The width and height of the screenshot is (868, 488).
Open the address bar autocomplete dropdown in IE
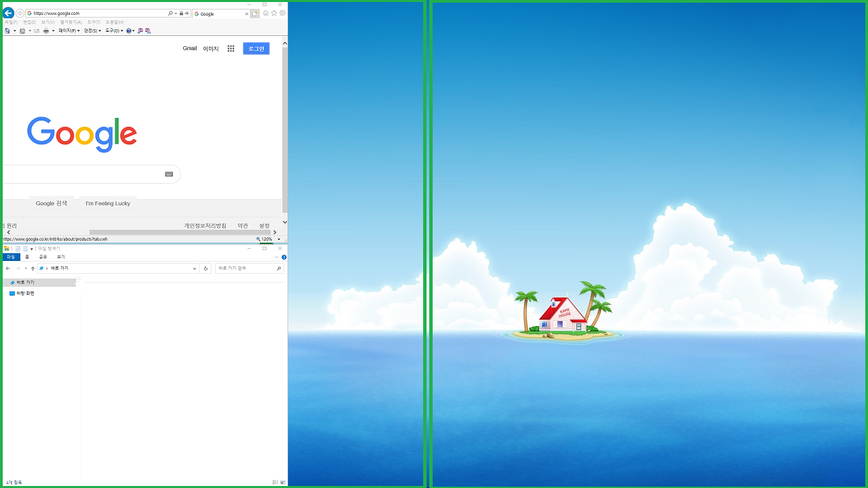click(176, 14)
